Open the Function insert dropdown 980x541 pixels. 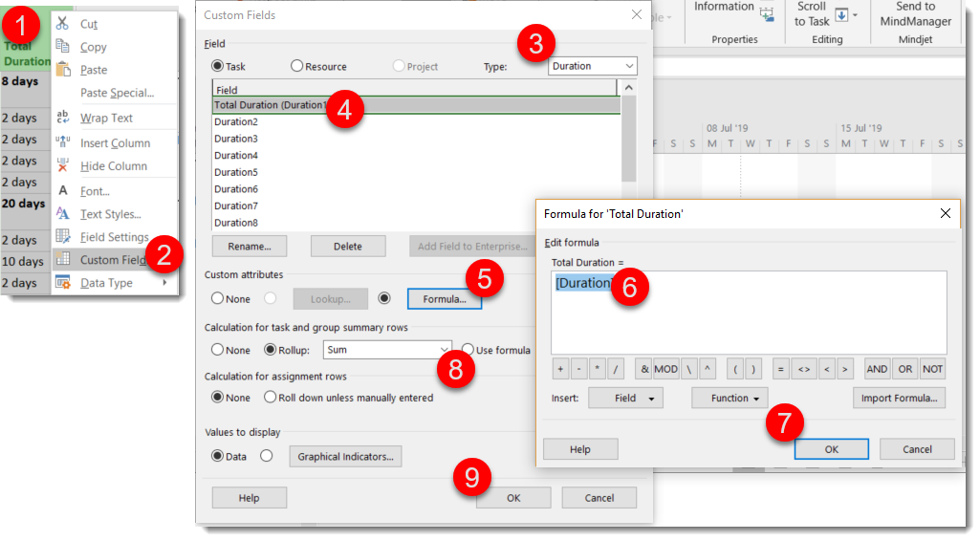[730, 398]
